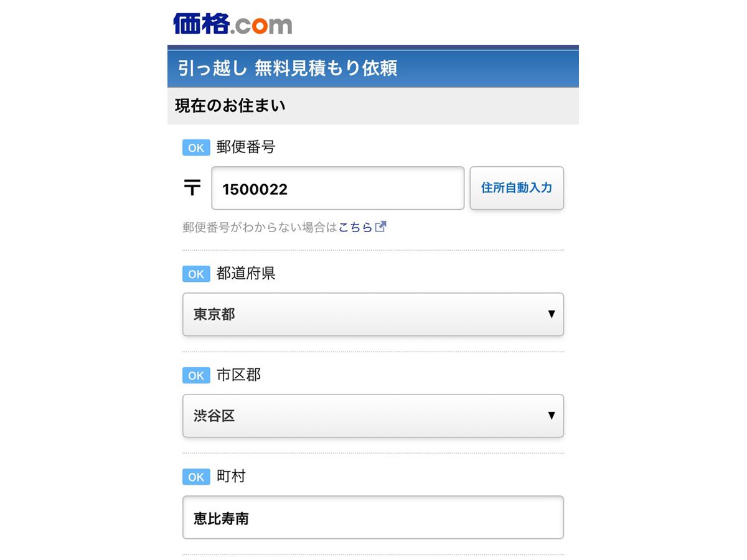The height and width of the screenshot is (560, 747).
Task: Click the 都道府県 field label
Action: (246, 274)
